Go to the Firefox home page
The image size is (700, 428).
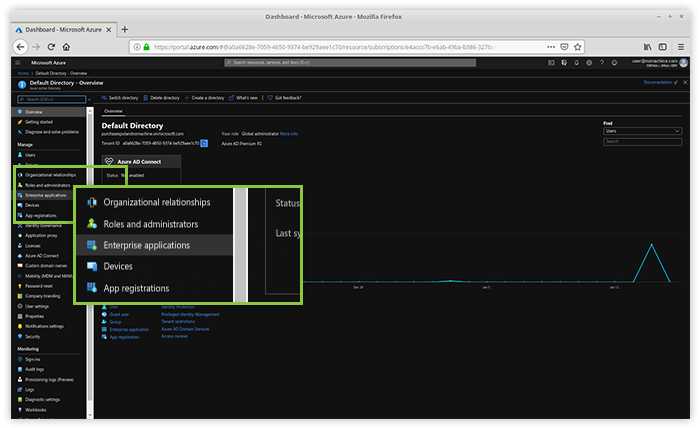[x=66, y=47]
